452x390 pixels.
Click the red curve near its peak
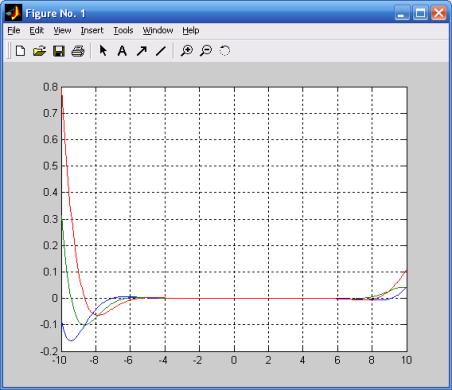click(x=62, y=97)
